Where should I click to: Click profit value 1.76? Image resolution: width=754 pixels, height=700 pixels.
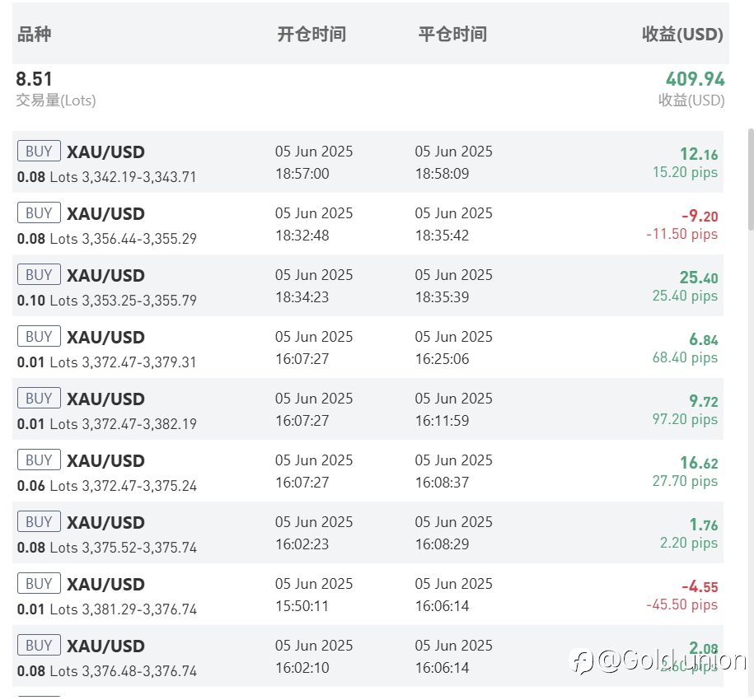click(704, 525)
